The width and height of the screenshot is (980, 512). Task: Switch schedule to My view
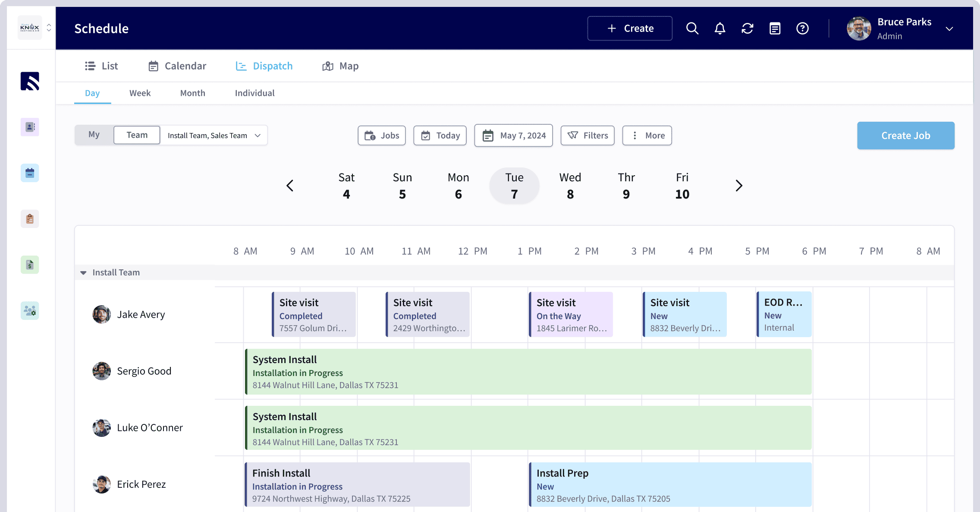tap(94, 135)
